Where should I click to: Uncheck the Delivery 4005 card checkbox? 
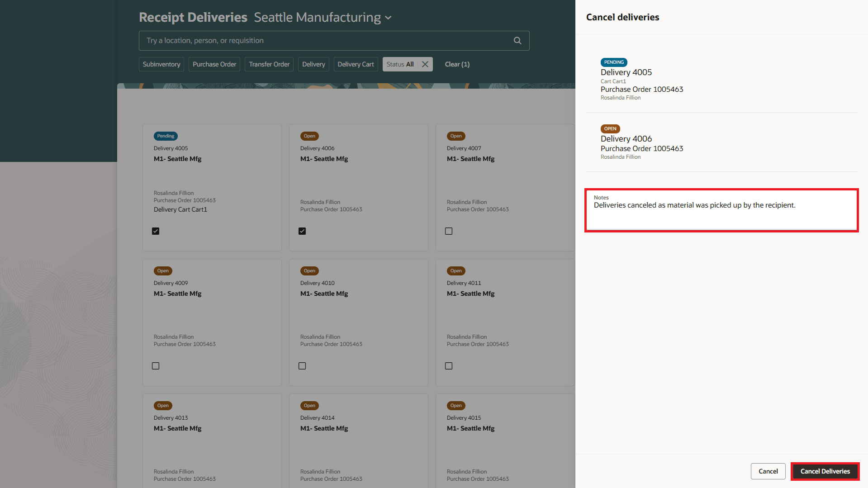(x=156, y=231)
